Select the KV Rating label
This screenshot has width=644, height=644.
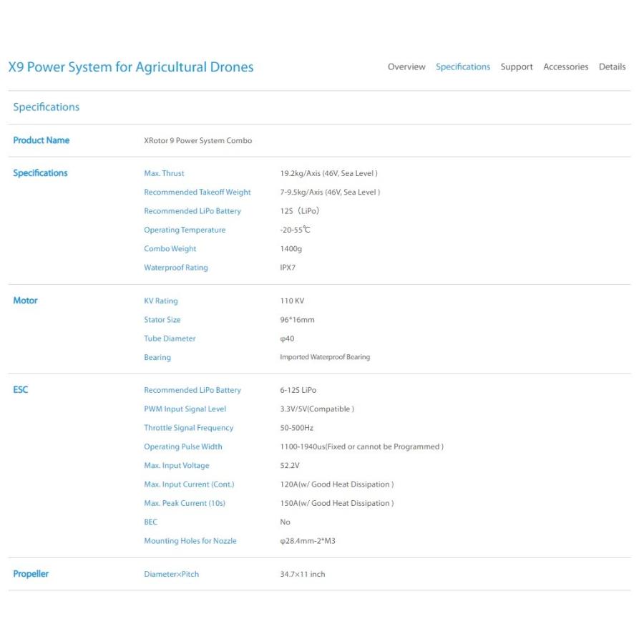coord(161,301)
